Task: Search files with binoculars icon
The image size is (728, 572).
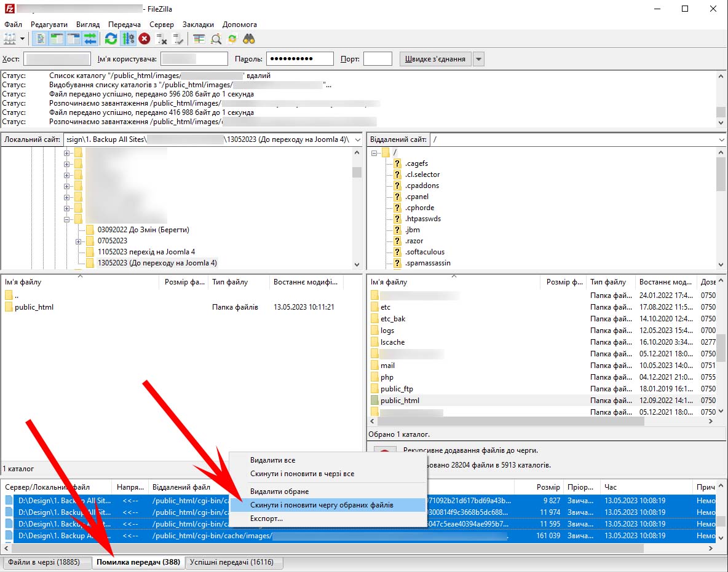Action: 249,39
